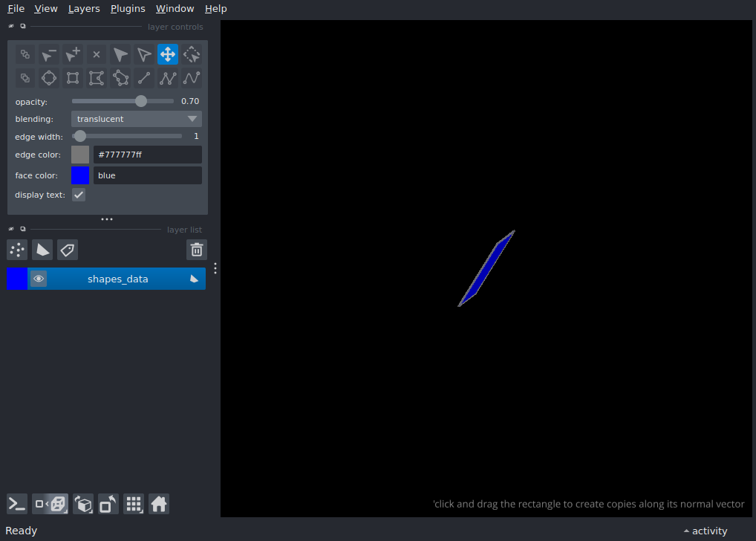Select the Pan/Zoom tool
The height and width of the screenshot is (541, 756).
(167, 54)
